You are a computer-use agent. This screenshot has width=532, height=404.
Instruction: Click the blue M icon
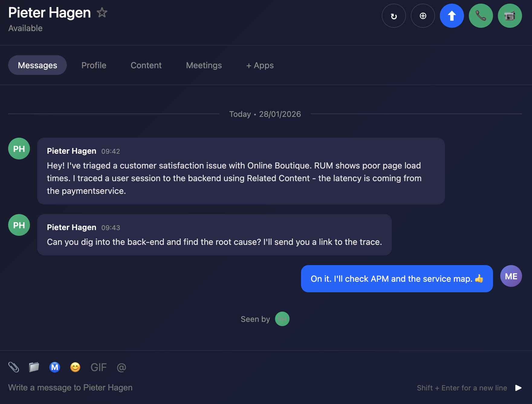point(55,367)
